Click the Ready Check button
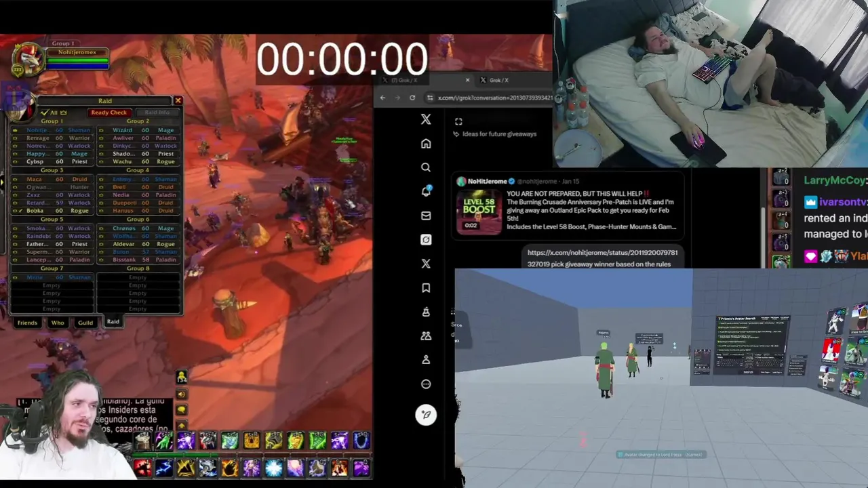This screenshot has width=868, height=488. point(108,113)
